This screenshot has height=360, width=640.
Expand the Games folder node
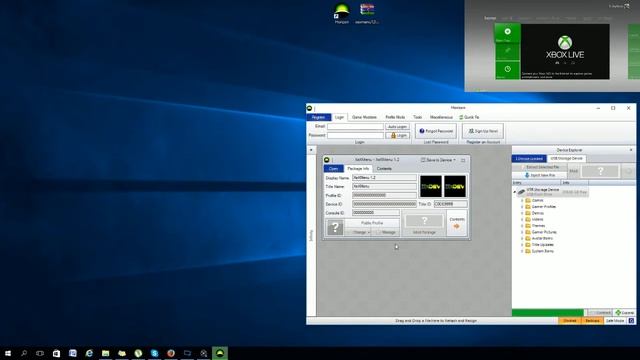tap(522, 200)
